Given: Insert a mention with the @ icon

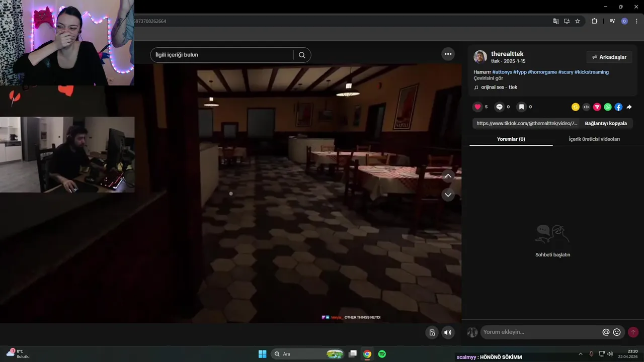Looking at the screenshot, I should click(606, 332).
